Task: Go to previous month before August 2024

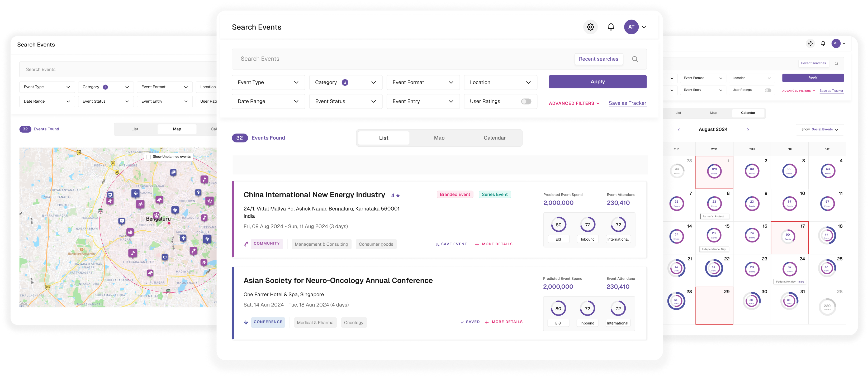Action: pyautogui.click(x=679, y=130)
